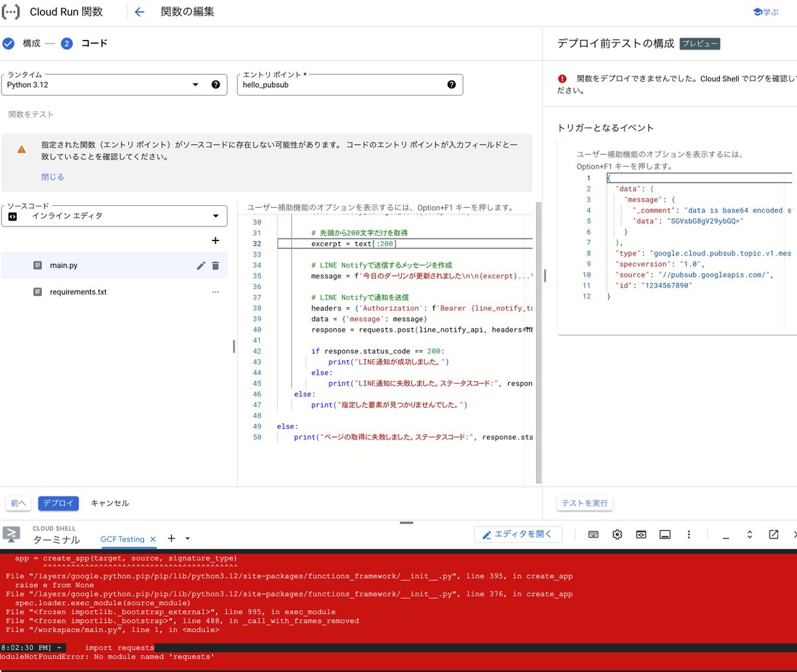Click the blue デプロイ button

58,504
